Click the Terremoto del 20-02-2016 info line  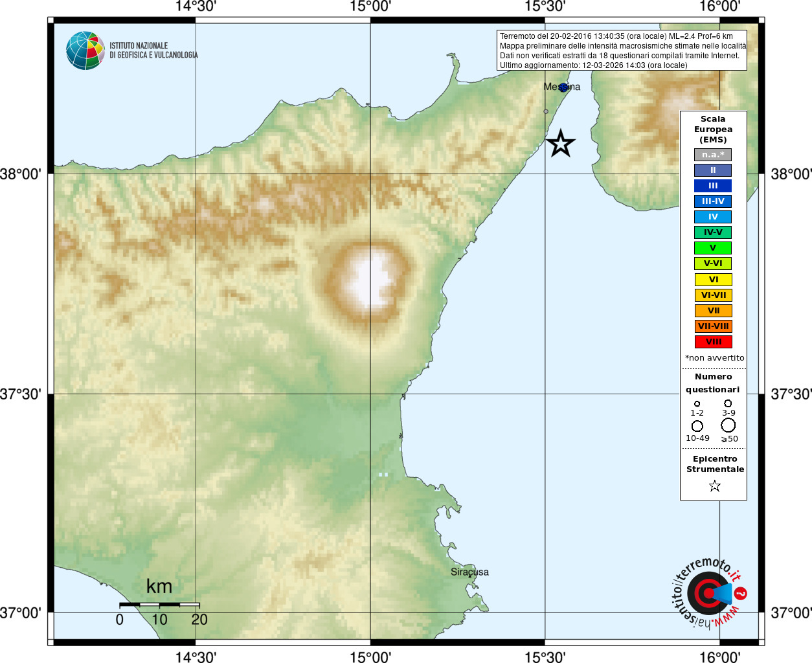coord(616,36)
